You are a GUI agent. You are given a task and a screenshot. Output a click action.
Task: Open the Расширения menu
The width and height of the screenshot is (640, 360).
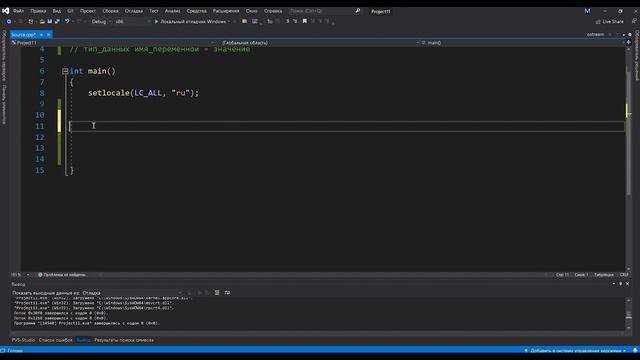coord(226,11)
